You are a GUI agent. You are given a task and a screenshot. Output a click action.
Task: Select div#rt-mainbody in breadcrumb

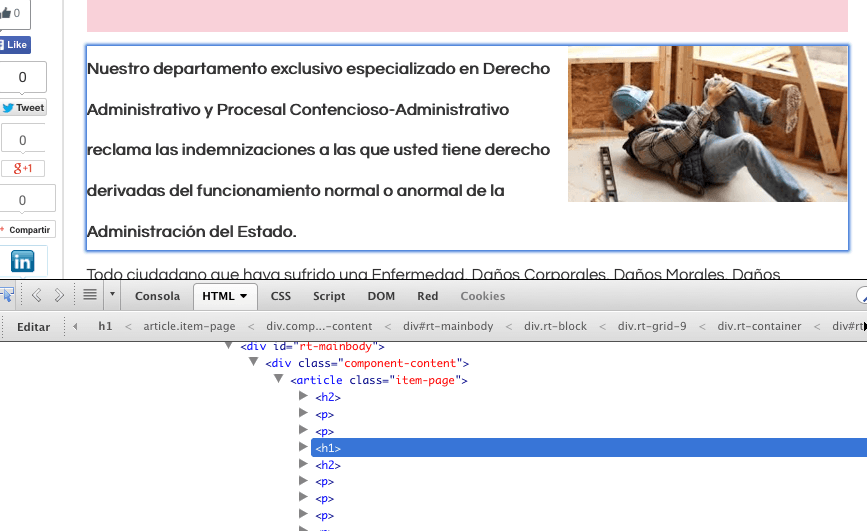pyautogui.click(x=448, y=326)
